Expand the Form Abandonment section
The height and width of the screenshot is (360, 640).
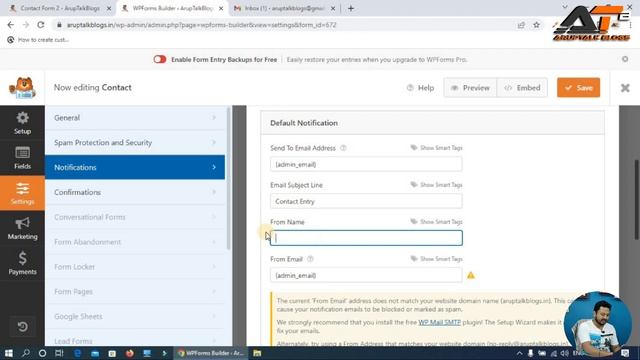(x=135, y=242)
